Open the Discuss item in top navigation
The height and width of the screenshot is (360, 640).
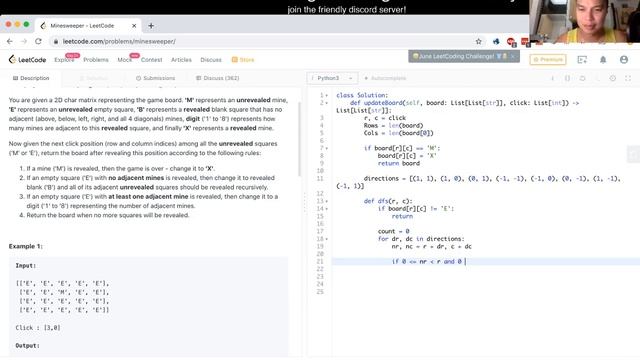tap(211, 60)
